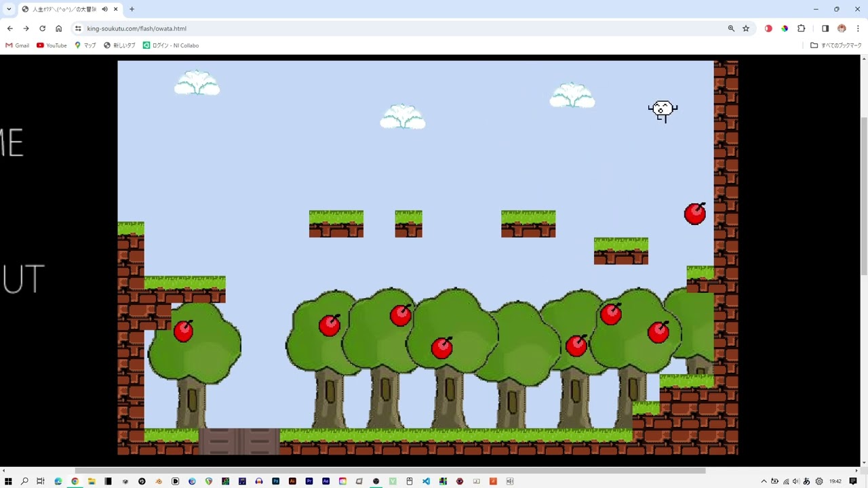Show hidden system tray icons
This screenshot has width=868, height=488.
764,481
